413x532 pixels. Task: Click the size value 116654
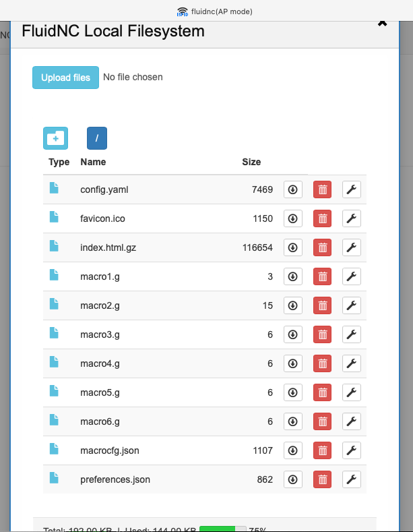257,247
